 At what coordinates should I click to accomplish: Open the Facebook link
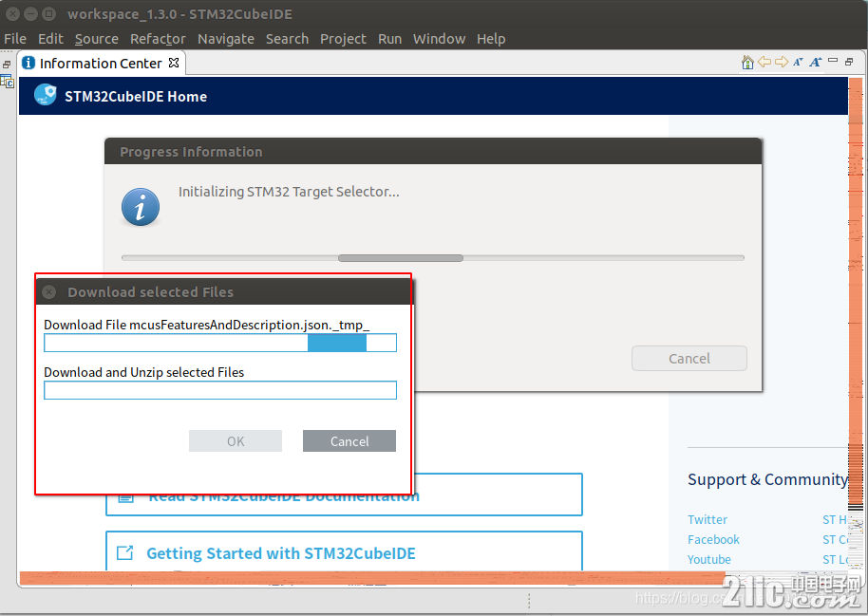pyautogui.click(x=713, y=540)
